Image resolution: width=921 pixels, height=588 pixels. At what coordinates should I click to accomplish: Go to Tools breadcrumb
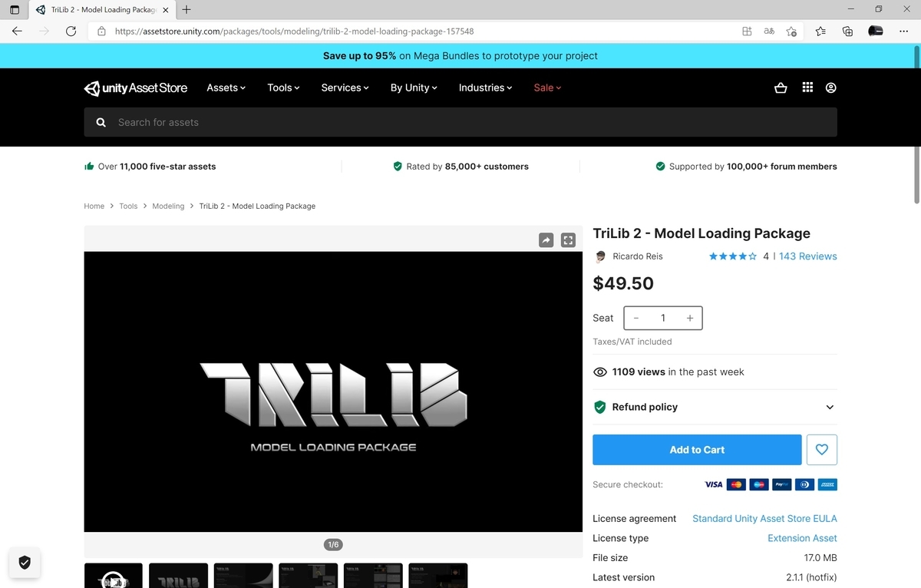(x=128, y=206)
